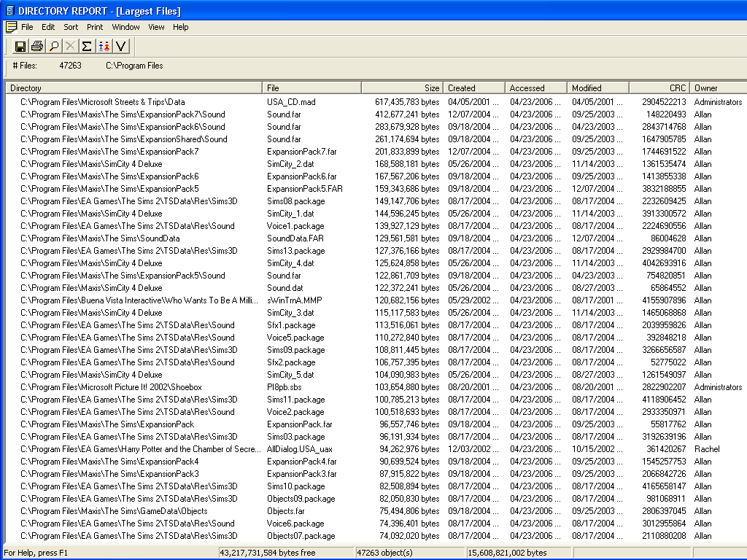Click the Directory Report title bar icon
The height and width of the screenshot is (560, 747).
click(x=9, y=10)
